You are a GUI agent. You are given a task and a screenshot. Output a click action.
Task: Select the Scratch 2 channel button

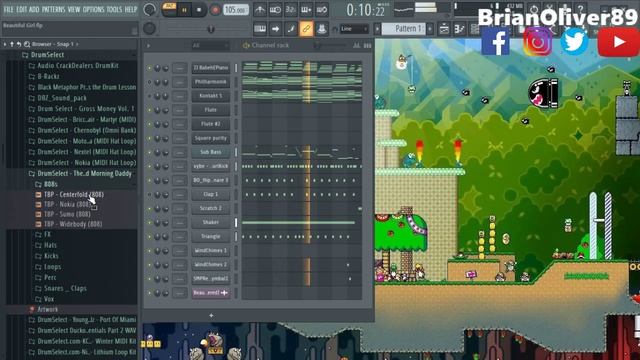click(x=211, y=209)
